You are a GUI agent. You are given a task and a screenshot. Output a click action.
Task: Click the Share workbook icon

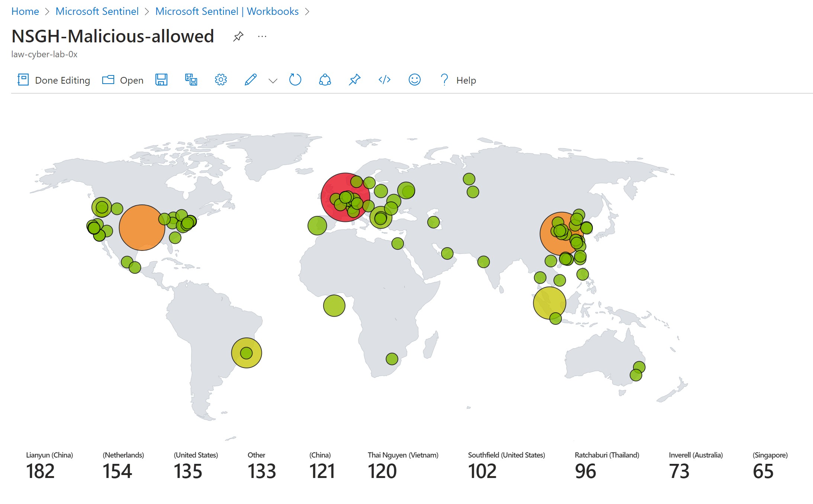(325, 80)
